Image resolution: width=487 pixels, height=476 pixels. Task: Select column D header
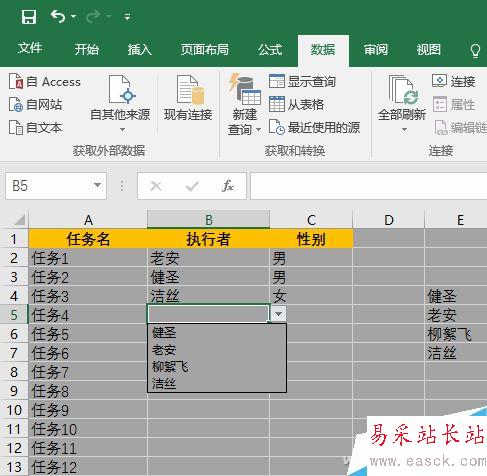tap(389, 220)
